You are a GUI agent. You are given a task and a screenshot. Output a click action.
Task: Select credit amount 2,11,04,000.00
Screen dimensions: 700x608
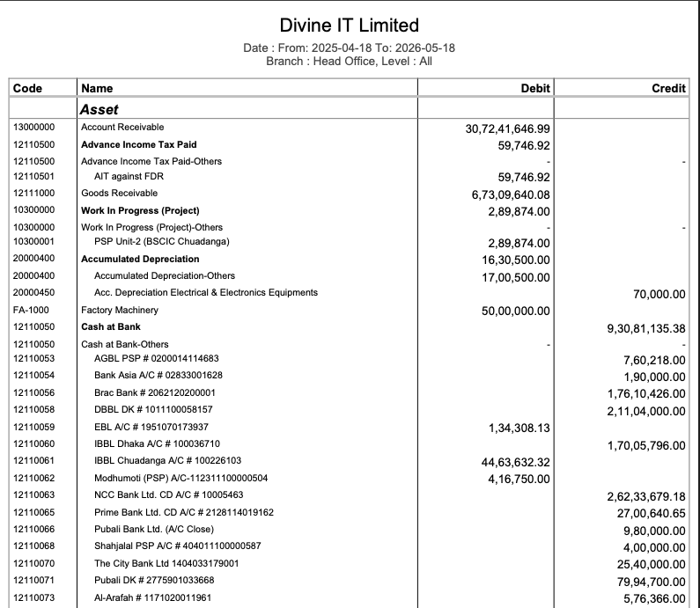pyautogui.click(x=646, y=411)
